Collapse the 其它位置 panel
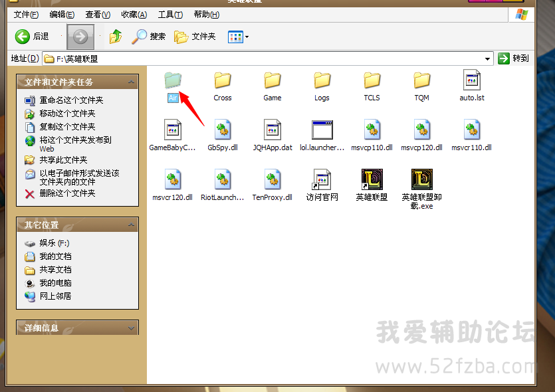Image resolution: width=555 pixels, height=392 pixels. (132, 225)
